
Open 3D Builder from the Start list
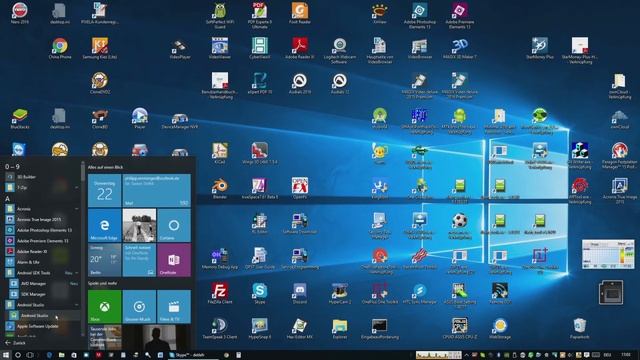pyautogui.click(x=41, y=177)
